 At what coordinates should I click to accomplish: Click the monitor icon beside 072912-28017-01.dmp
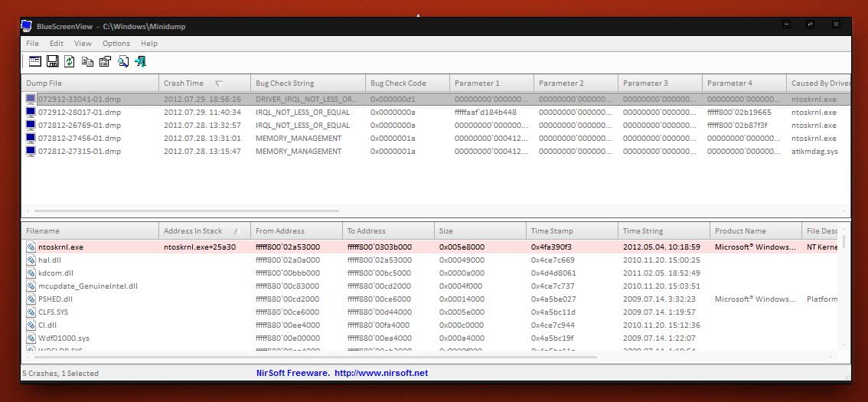31,112
